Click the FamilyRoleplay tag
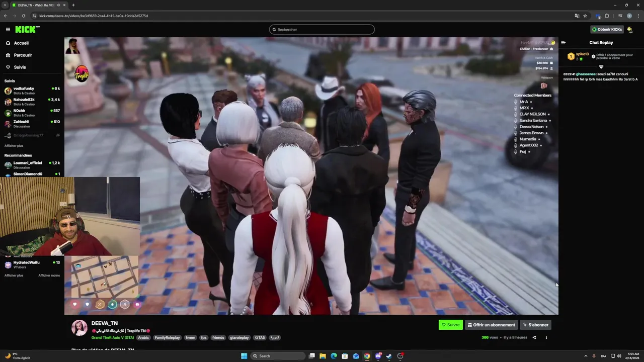 [x=167, y=338]
